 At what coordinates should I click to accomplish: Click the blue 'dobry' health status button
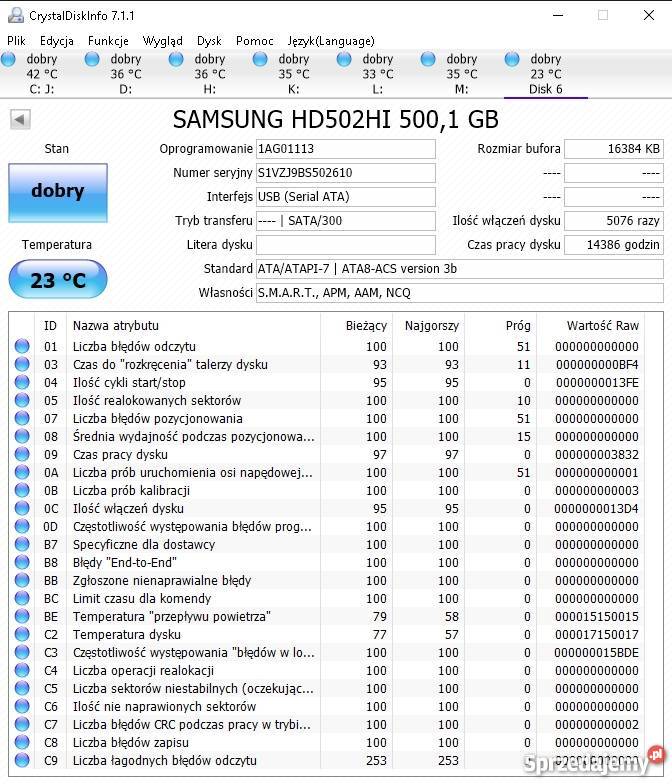pos(58,192)
